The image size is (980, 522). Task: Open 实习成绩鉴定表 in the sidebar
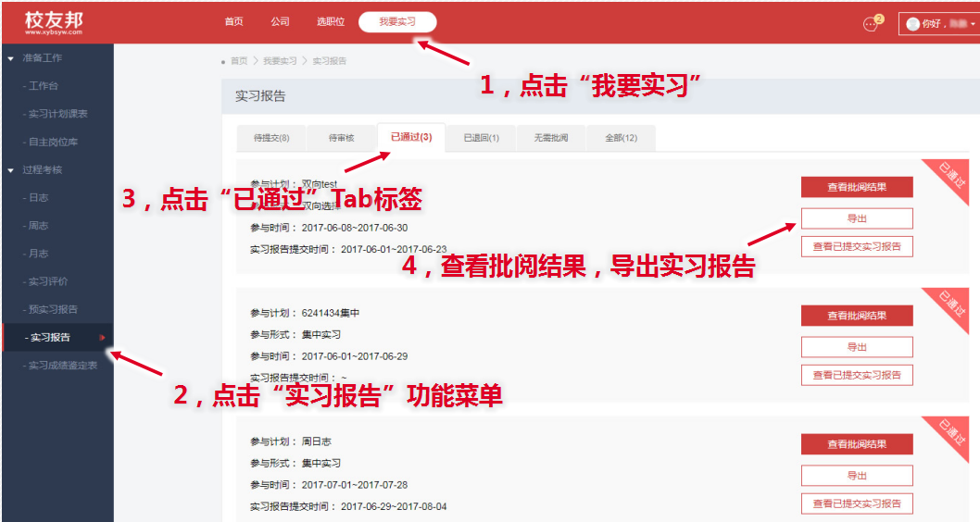tap(62, 366)
